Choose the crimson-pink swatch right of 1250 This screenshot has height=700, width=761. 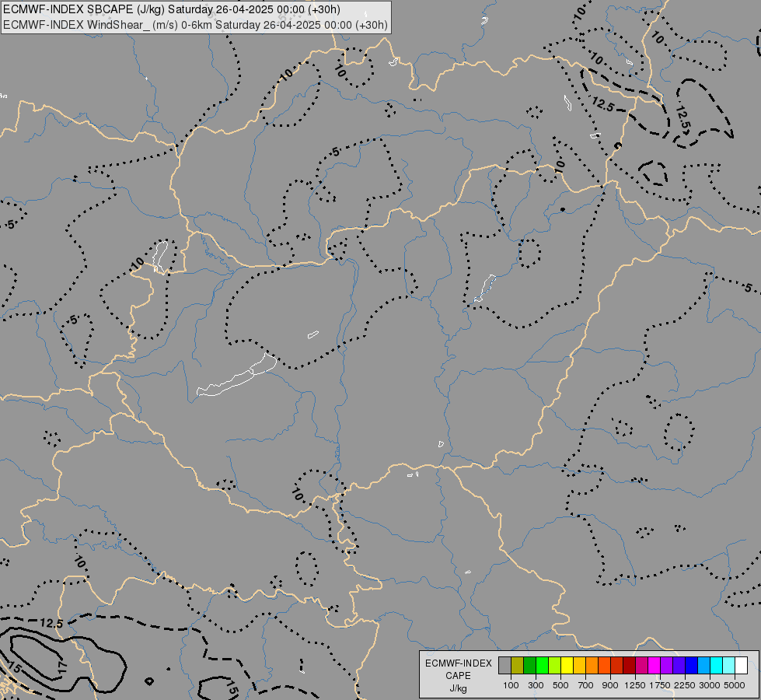click(641, 665)
